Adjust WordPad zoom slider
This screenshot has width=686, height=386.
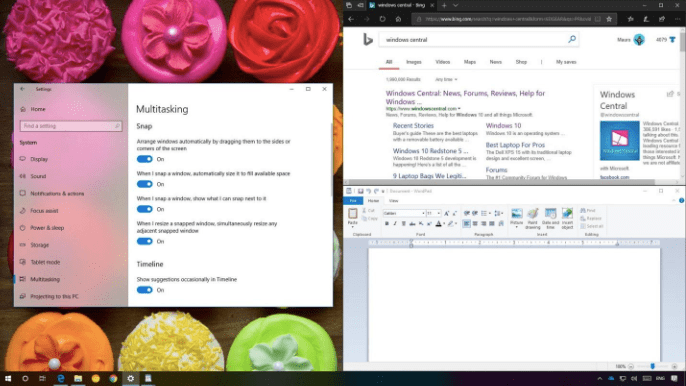click(652, 366)
